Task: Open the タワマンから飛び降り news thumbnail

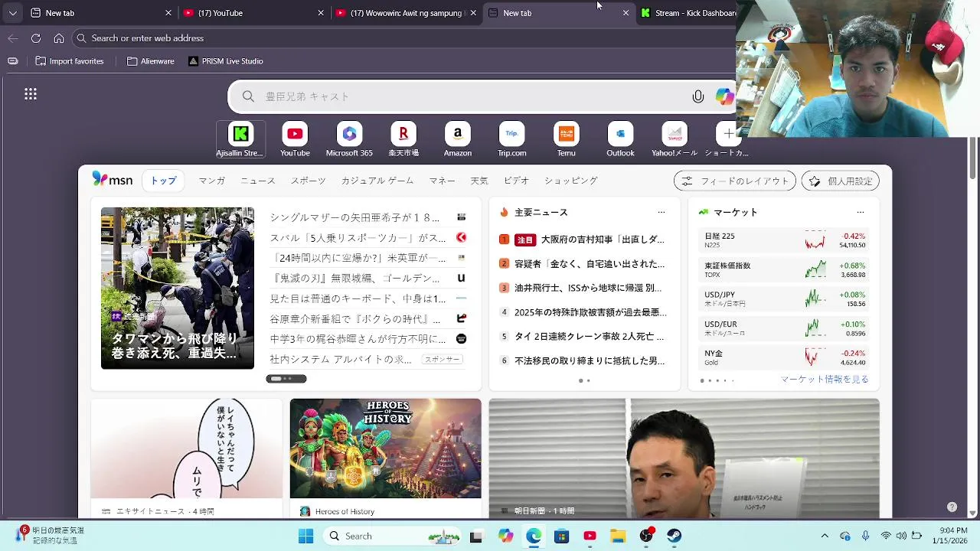Action: click(178, 288)
